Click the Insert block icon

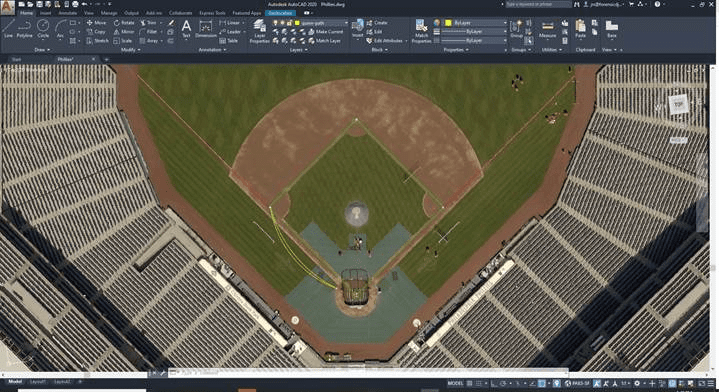point(358,28)
